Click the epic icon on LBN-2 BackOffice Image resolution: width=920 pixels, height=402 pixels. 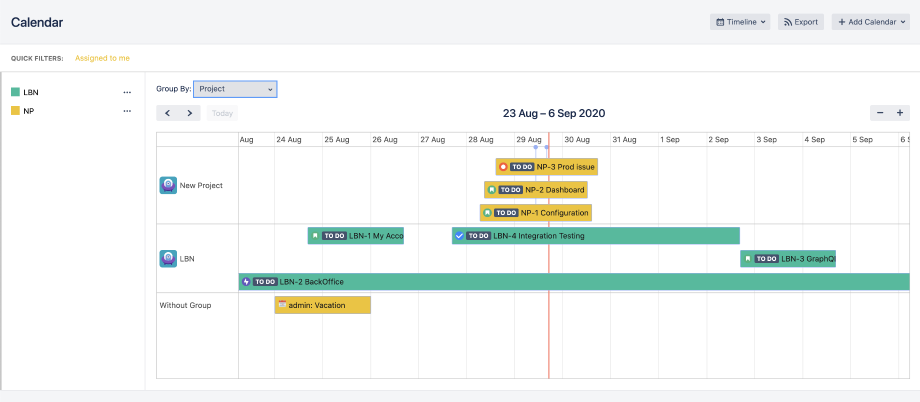coord(246,282)
